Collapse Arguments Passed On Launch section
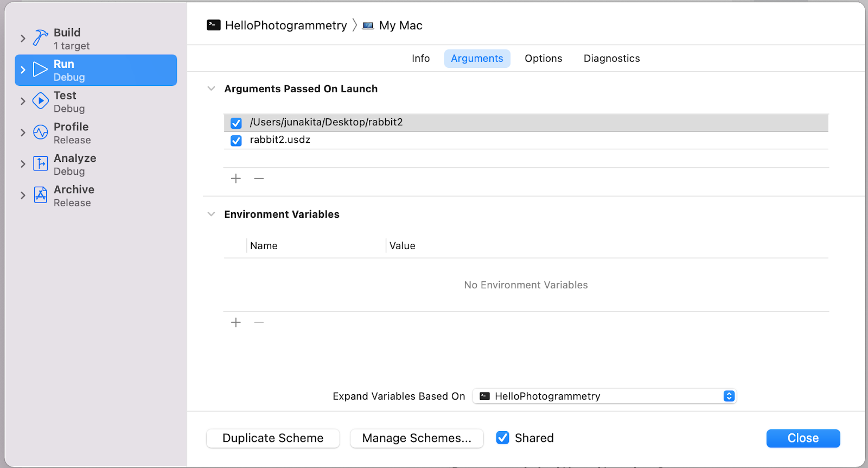 point(211,88)
